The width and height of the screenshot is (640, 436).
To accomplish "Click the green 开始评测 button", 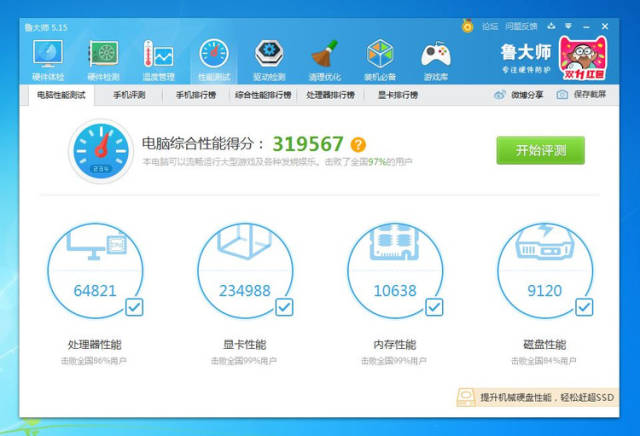I will tap(540, 150).
